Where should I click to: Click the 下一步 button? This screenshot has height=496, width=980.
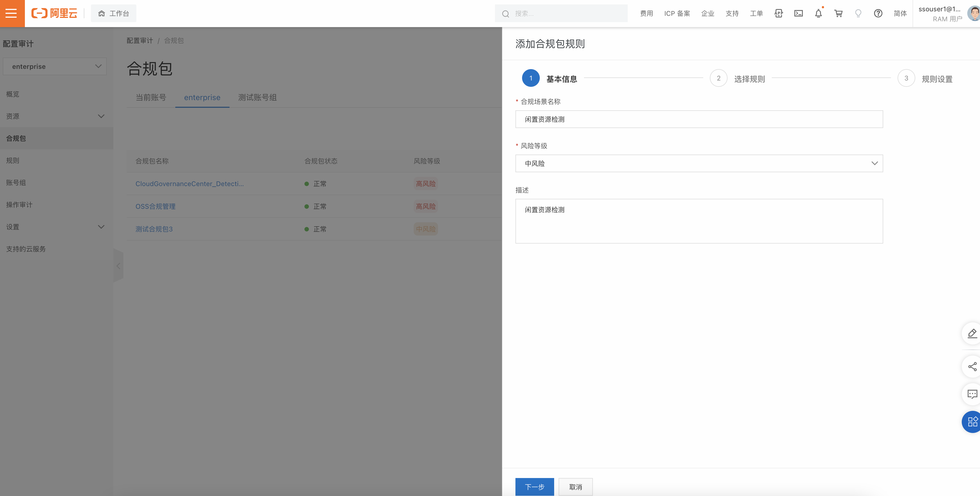534,487
